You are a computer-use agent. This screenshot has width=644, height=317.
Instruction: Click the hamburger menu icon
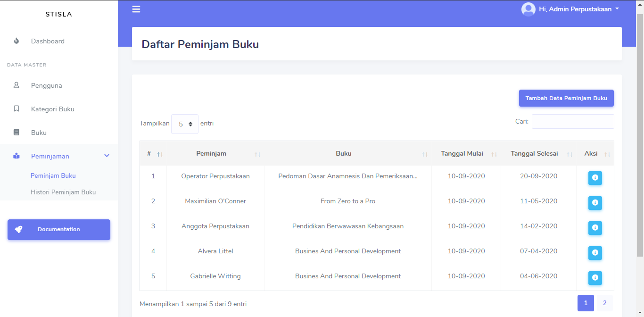[136, 8]
